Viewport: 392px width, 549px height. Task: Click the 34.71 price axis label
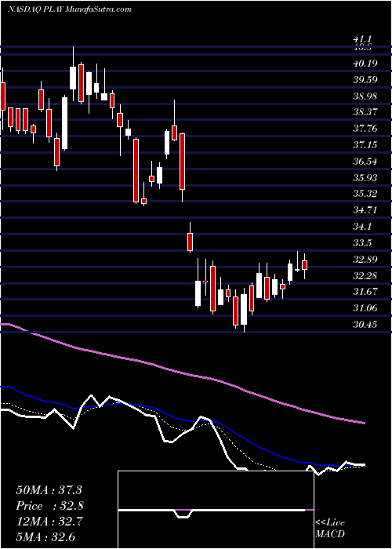(x=365, y=210)
